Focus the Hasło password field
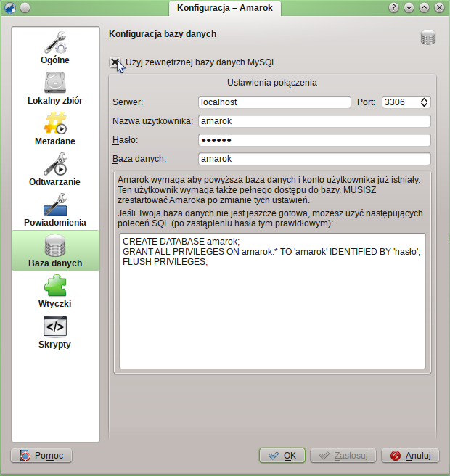 [x=314, y=140]
